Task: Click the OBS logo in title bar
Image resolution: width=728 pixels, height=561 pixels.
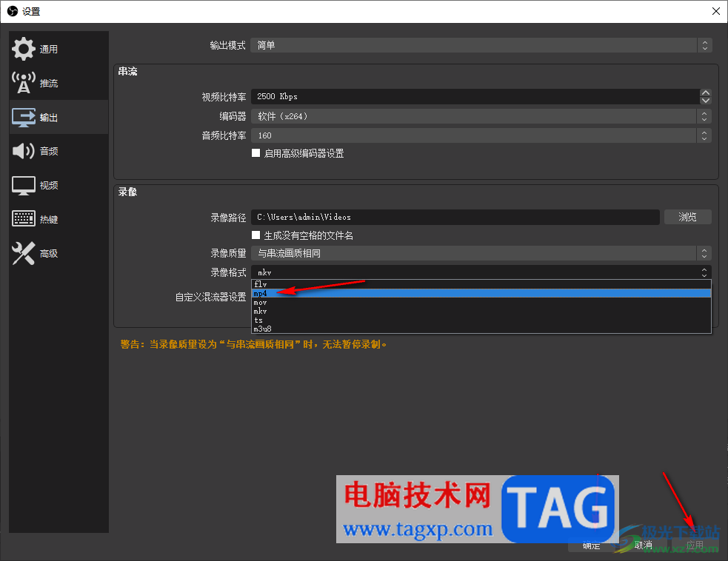Action: [13, 11]
